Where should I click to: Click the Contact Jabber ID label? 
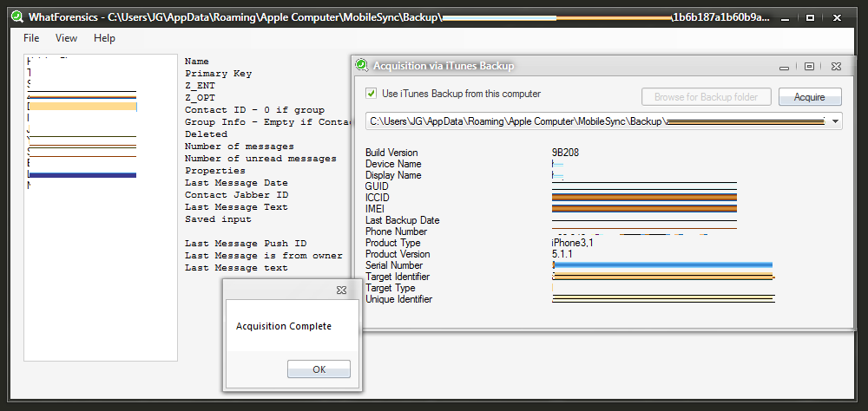click(x=236, y=195)
